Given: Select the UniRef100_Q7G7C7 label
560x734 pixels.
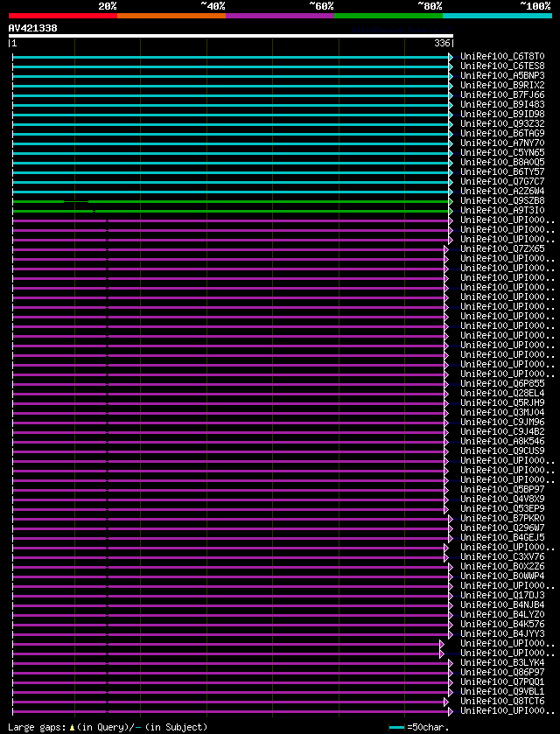Looking at the screenshot, I should pos(502,182).
